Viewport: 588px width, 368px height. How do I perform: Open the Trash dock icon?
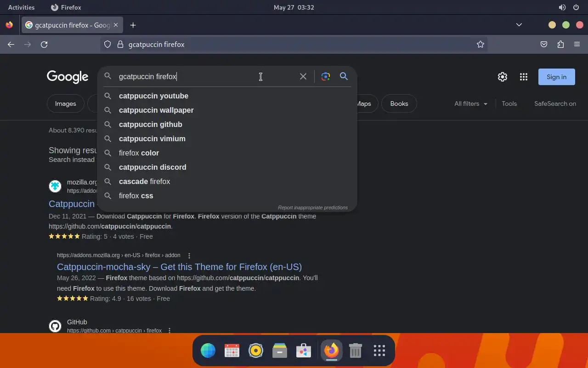(355, 351)
